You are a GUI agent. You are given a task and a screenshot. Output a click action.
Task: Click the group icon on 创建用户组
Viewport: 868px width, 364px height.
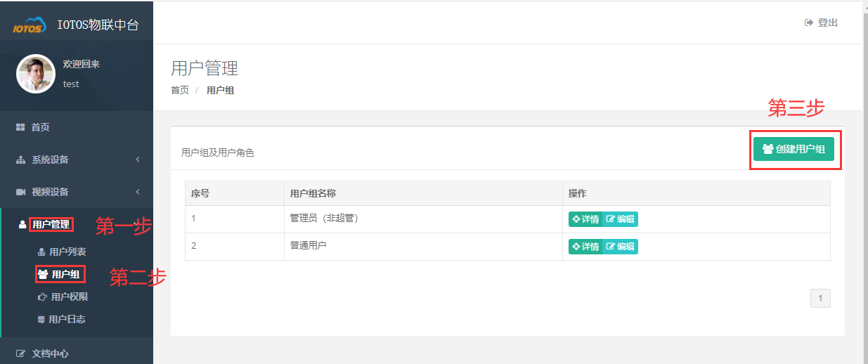(767, 149)
